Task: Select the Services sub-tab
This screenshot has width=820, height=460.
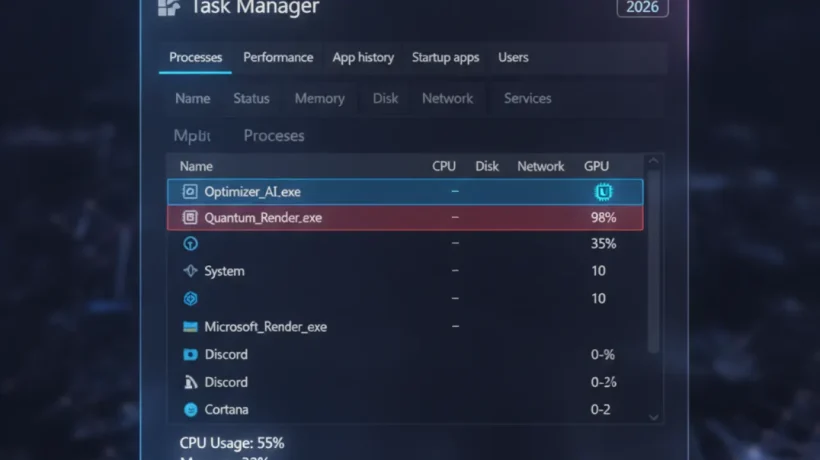Action: point(527,98)
